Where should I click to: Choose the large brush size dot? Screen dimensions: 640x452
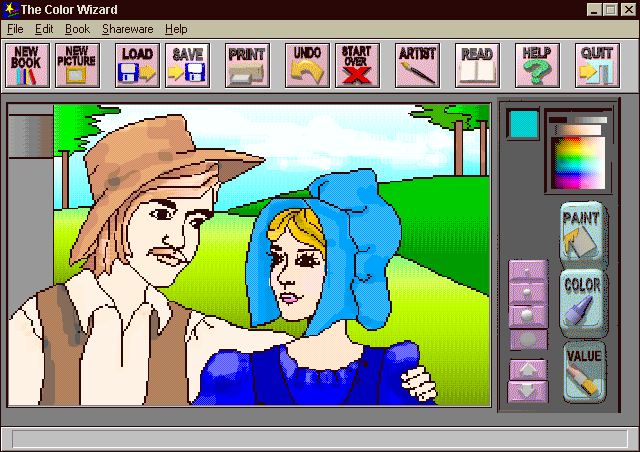(528, 315)
